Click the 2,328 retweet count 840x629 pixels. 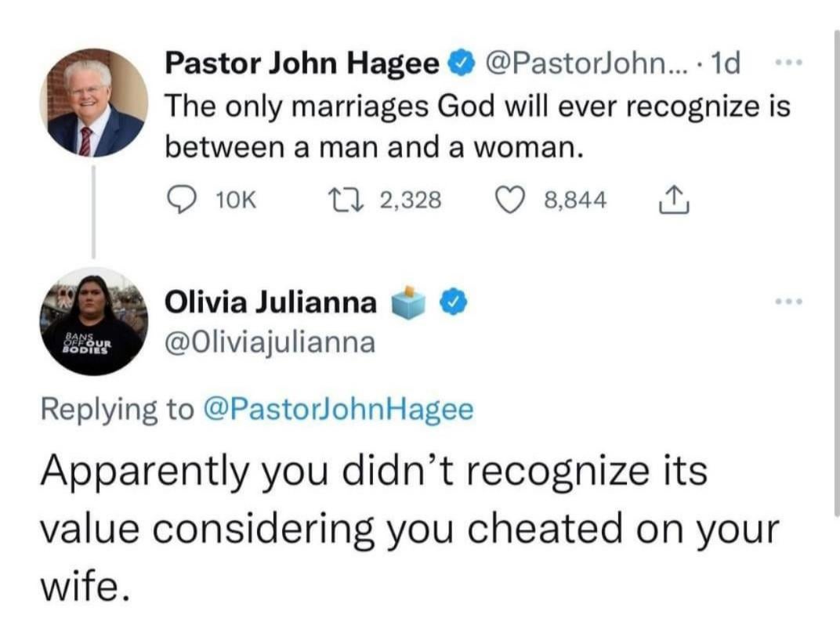(x=411, y=201)
